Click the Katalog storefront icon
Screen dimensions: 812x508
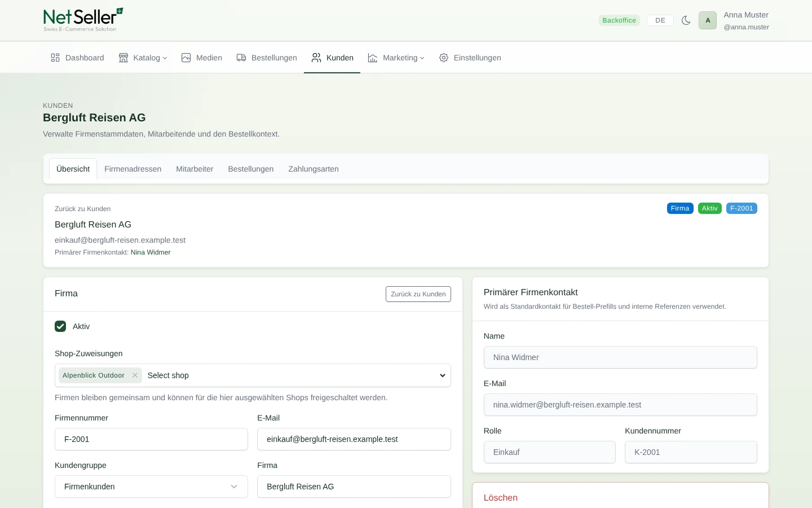pyautogui.click(x=123, y=58)
